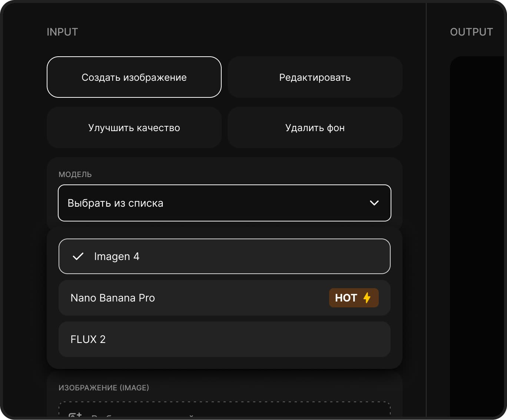Open the 'Выбрать из списка' model dropdown

click(224, 203)
